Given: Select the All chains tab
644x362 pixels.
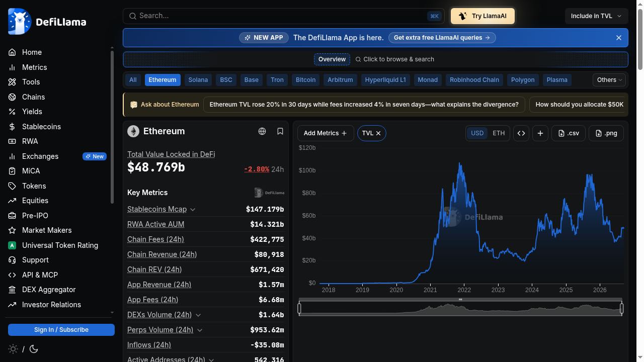Looking at the screenshot, I should click(x=133, y=80).
